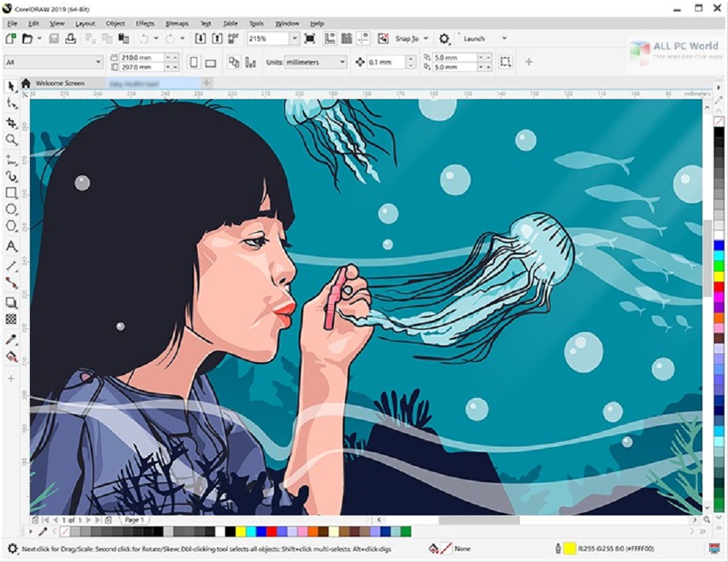Click the add page button after navigator
Image resolution: width=728 pixels, height=562 pixels.
[x=108, y=520]
